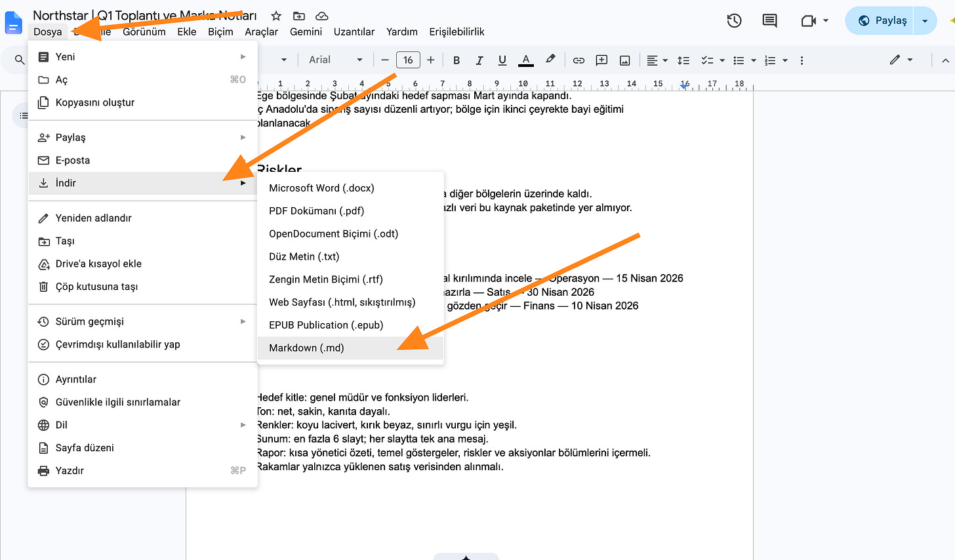The height and width of the screenshot is (560, 955).
Task: Check the cloud save status icon
Action: click(321, 16)
